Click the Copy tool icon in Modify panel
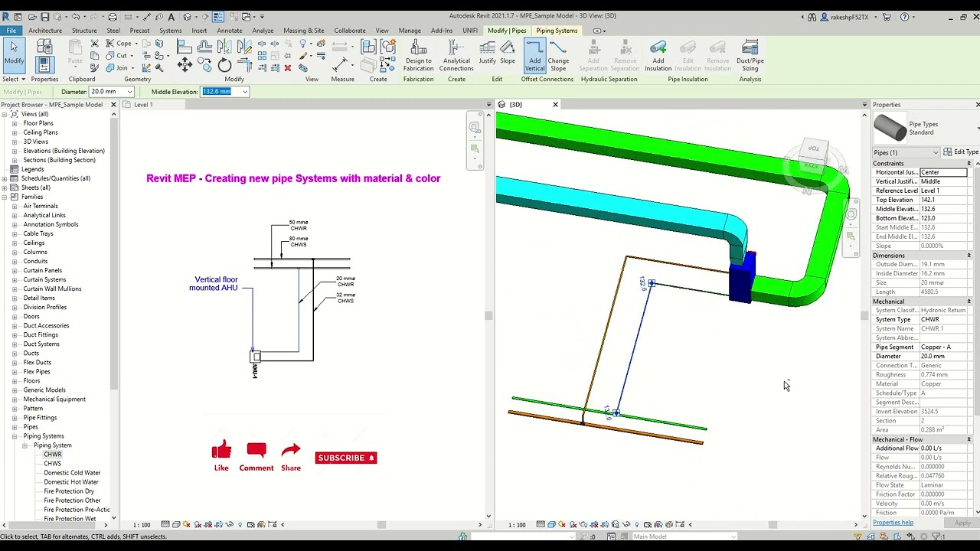This screenshot has width=980, height=551. point(206,65)
